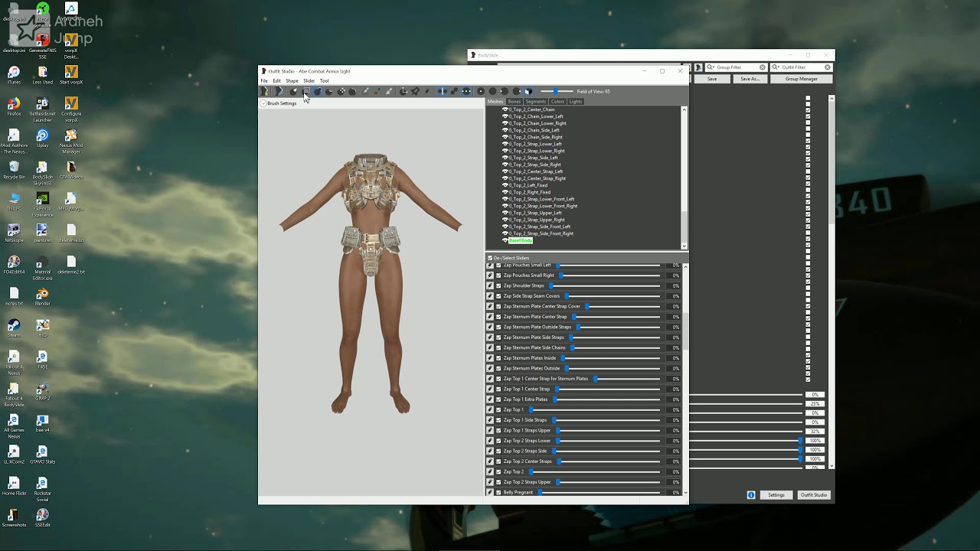This screenshot has width=980, height=551.
Task: Select the Deflate brush tool
Action: coord(329,91)
